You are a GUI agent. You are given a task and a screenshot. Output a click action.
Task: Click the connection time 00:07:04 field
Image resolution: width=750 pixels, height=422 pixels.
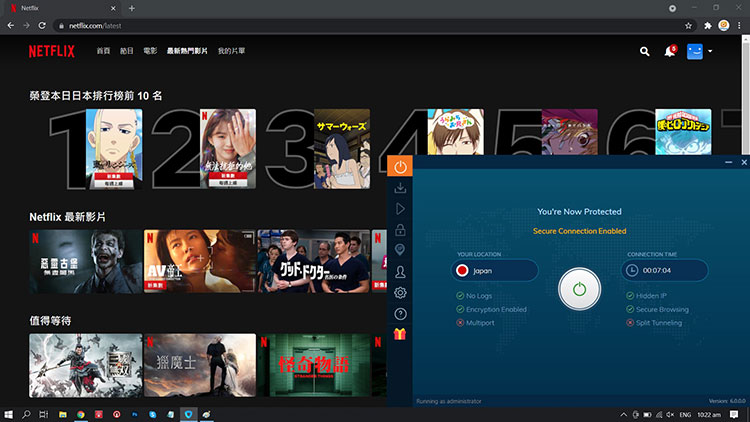pos(664,270)
